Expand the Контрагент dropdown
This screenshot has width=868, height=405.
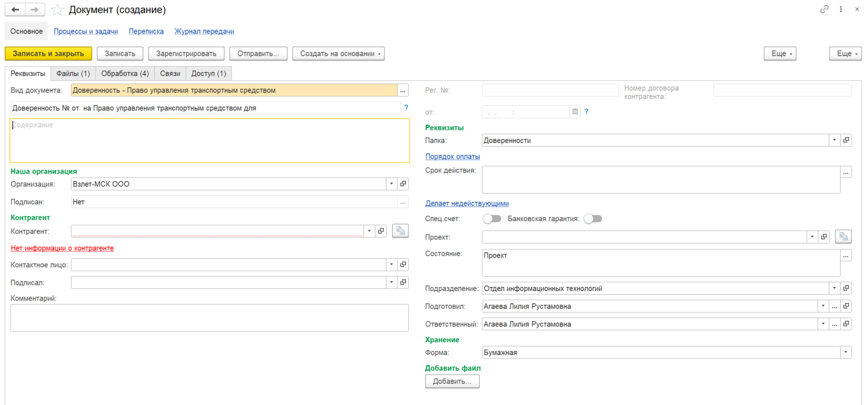(370, 231)
